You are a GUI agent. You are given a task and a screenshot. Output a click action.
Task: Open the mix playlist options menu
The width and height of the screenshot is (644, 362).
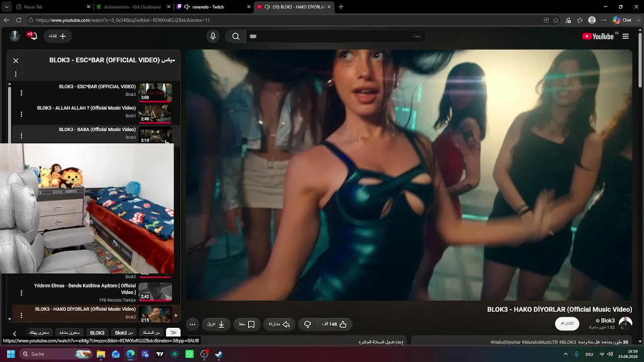coord(16,74)
